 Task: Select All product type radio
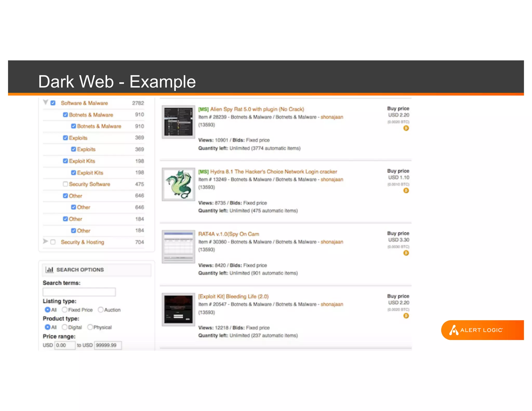pyautogui.click(x=48, y=327)
